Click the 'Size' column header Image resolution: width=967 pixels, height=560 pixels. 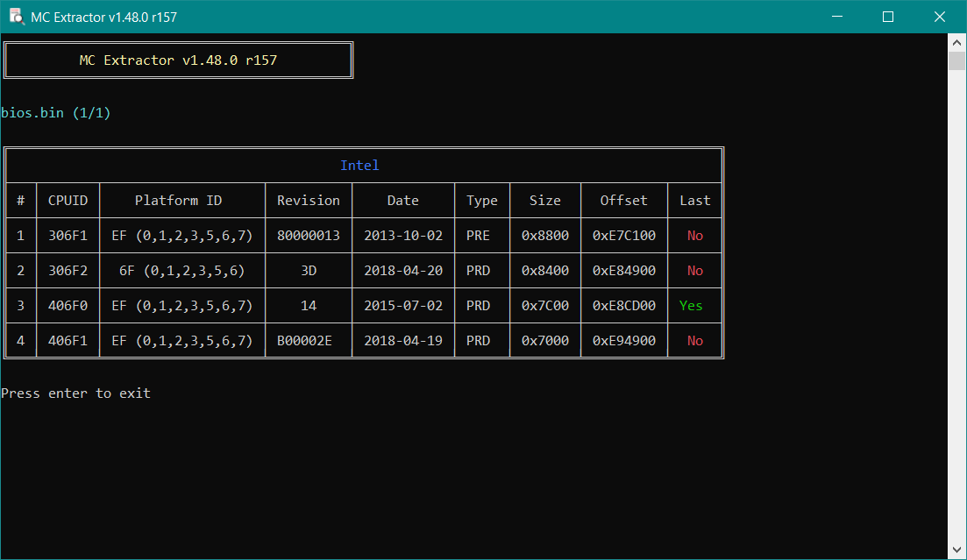tap(545, 201)
